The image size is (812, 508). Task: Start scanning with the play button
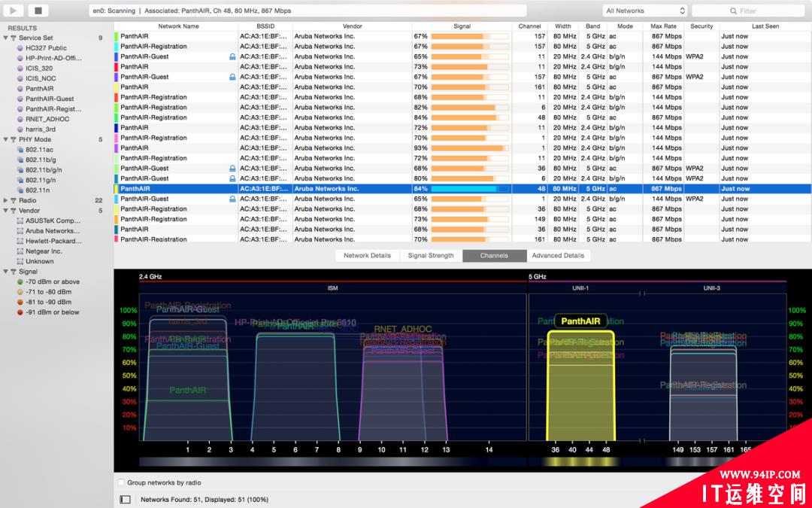14,11
